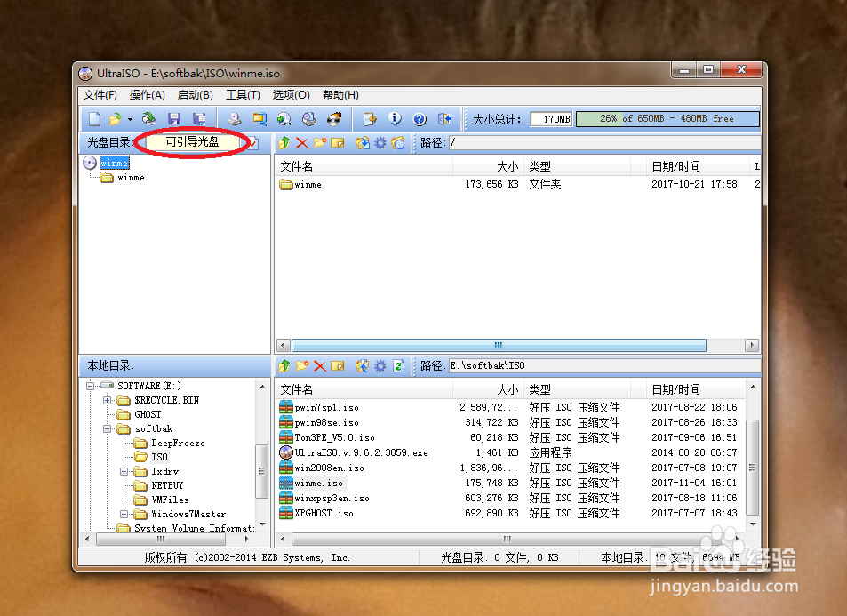Open the 工具(T) menu
The width and height of the screenshot is (847, 616).
pyautogui.click(x=243, y=95)
